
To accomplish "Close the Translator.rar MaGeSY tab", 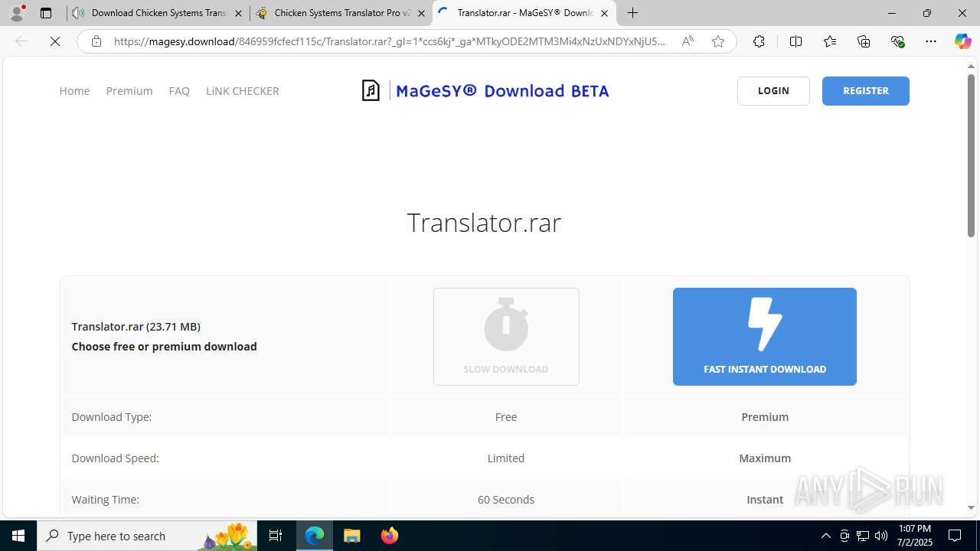I will click(604, 13).
